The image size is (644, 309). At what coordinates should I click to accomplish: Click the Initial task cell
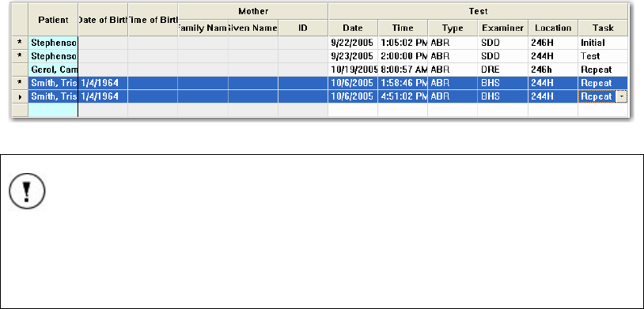[603, 42]
